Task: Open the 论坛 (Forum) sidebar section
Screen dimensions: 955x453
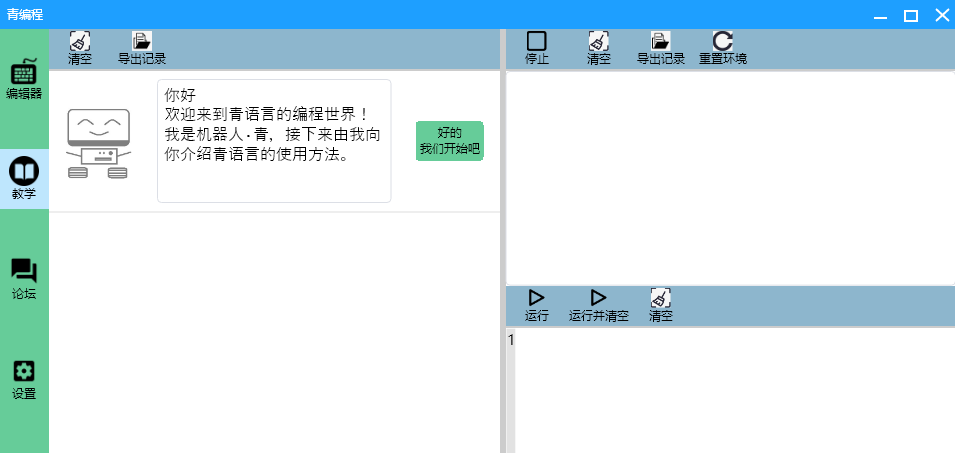Action: click(x=24, y=279)
